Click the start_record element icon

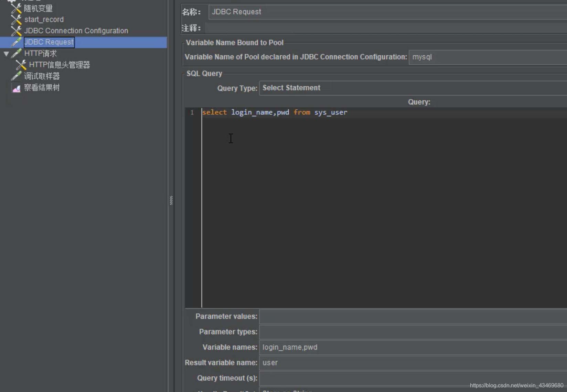(16, 20)
